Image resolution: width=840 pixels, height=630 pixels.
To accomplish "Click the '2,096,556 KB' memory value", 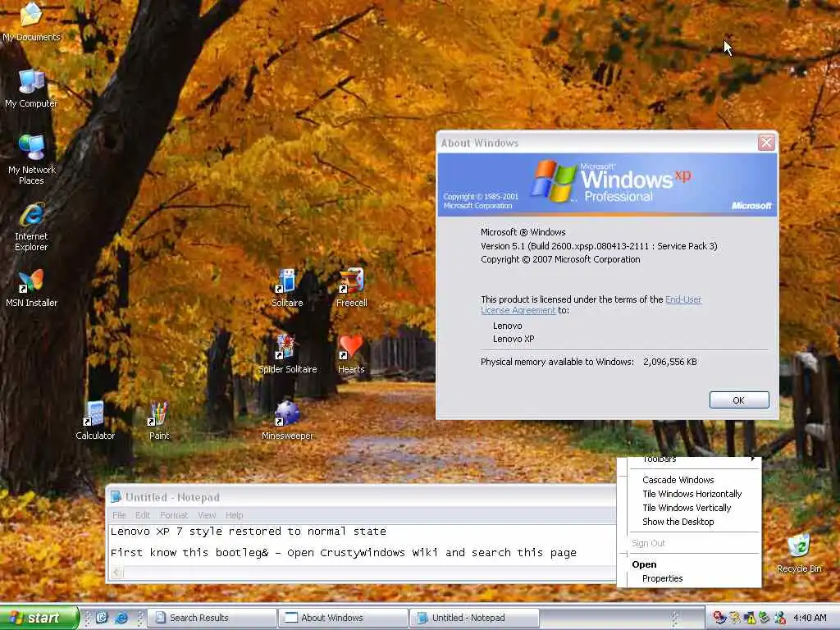I will 669,362.
